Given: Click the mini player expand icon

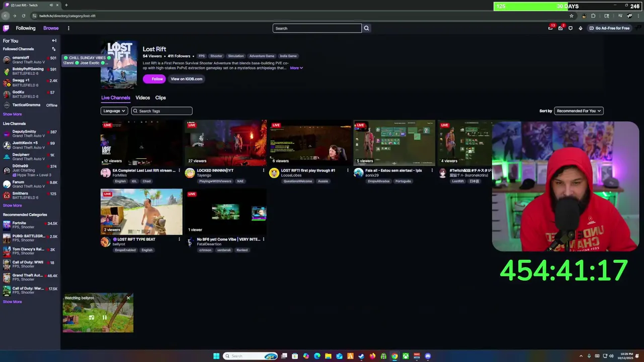Looking at the screenshot, I should click(x=92, y=317).
